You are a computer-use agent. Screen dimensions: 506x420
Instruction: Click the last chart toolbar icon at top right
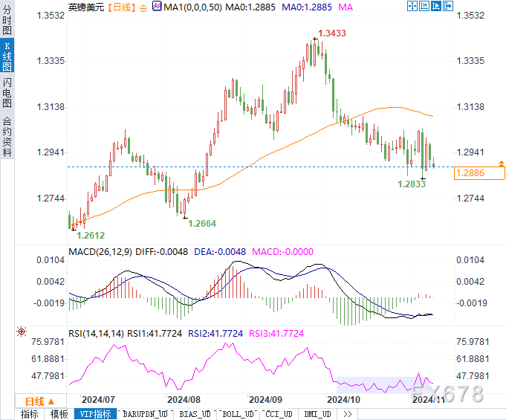click(x=448, y=6)
